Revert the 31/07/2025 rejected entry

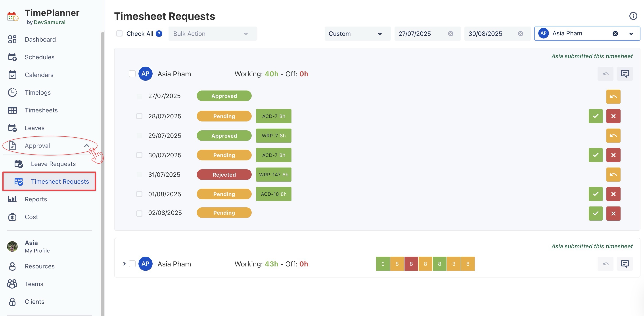613,175
